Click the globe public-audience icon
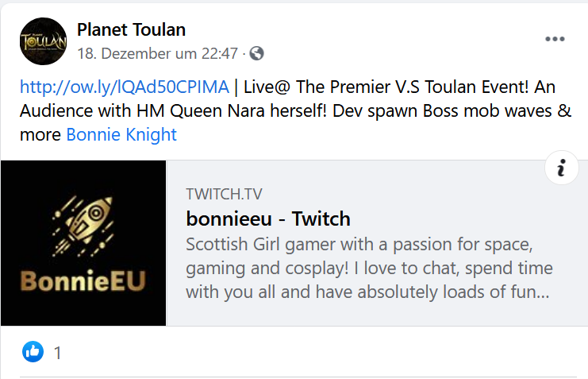 pos(256,54)
